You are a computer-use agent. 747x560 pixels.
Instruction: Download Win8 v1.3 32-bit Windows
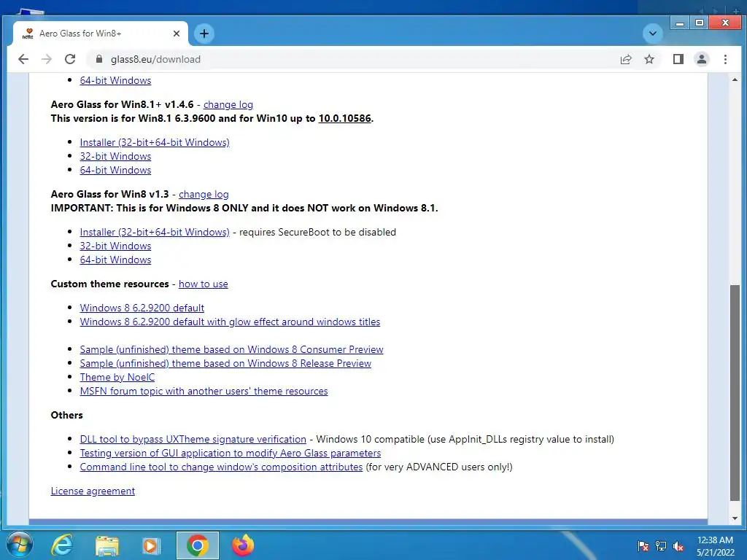pos(115,246)
